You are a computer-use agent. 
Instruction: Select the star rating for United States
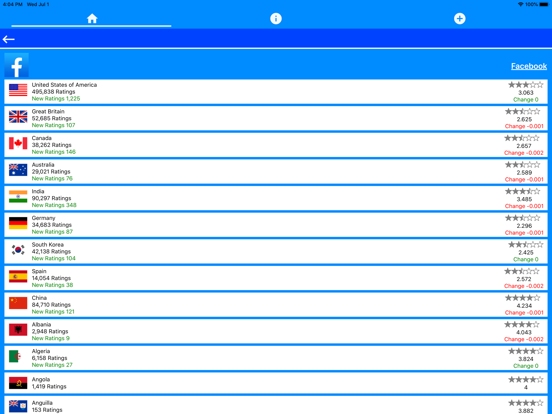[526, 85]
